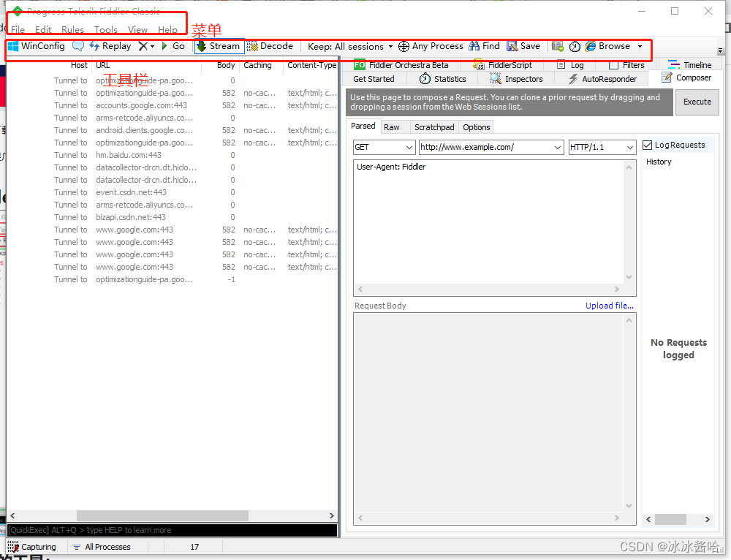This screenshot has height=560, width=731.
Task: Click the QuickExec command box
Action: point(172,530)
